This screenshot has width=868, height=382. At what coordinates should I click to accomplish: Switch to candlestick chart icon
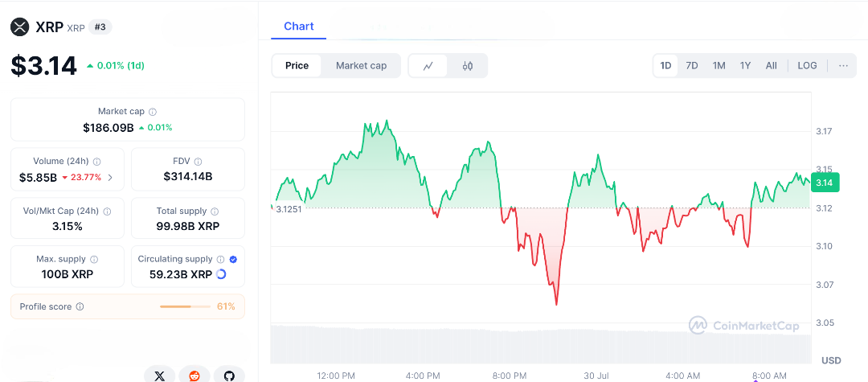pos(468,66)
